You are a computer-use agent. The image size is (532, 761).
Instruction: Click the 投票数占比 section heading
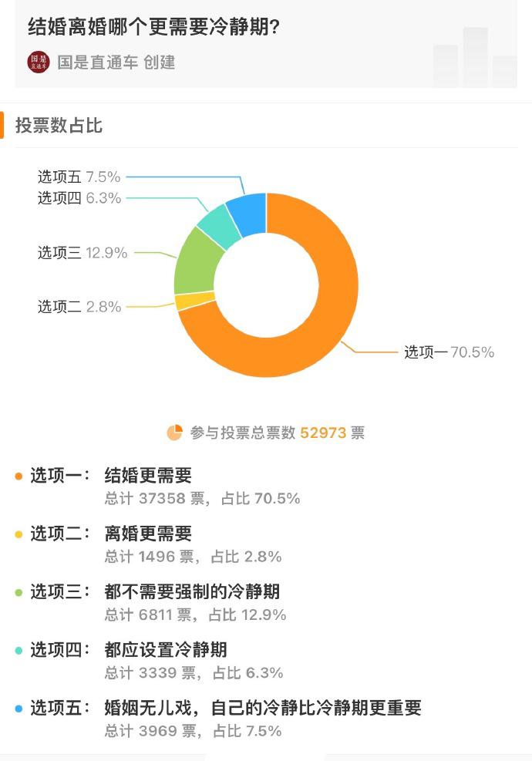point(59,125)
